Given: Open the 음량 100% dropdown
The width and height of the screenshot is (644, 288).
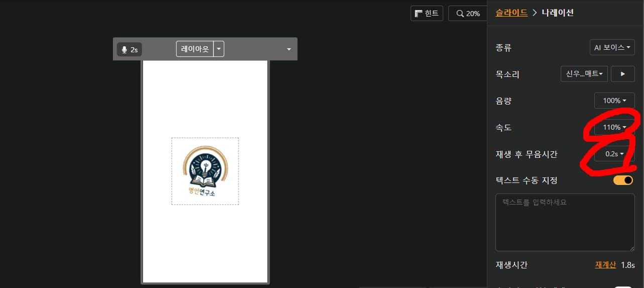Looking at the screenshot, I should [x=614, y=101].
